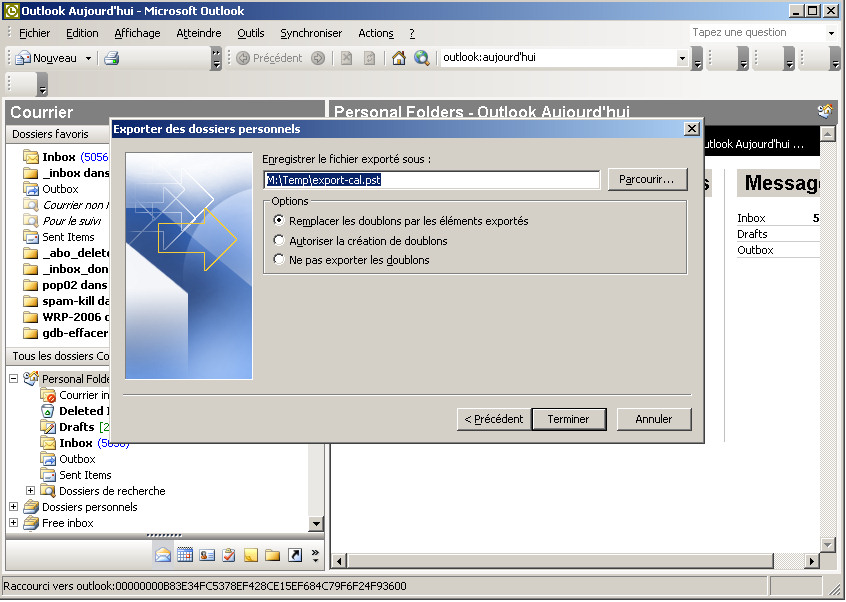
Task: Open the Affichage menu
Action: pos(137,33)
